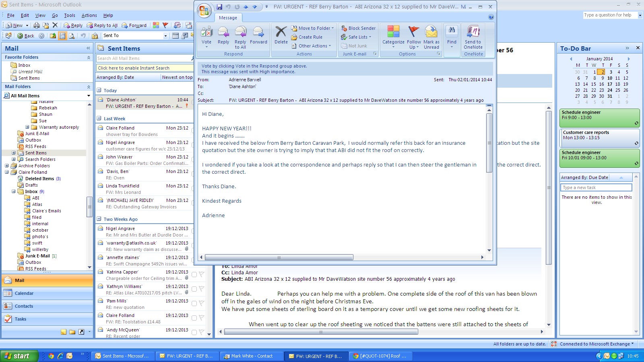Click the Vote button in the Respond group
This screenshot has width=644, height=362.
[206, 37]
